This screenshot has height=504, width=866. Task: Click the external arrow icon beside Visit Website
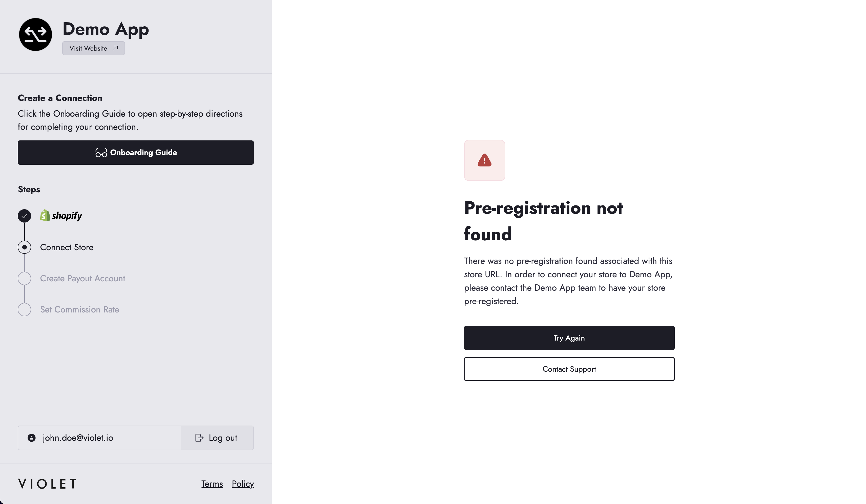[x=115, y=48]
